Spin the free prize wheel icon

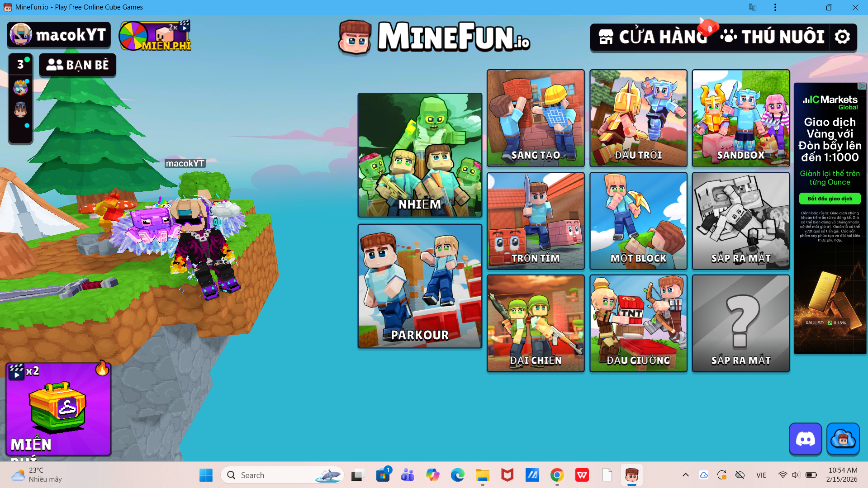point(133,36)
